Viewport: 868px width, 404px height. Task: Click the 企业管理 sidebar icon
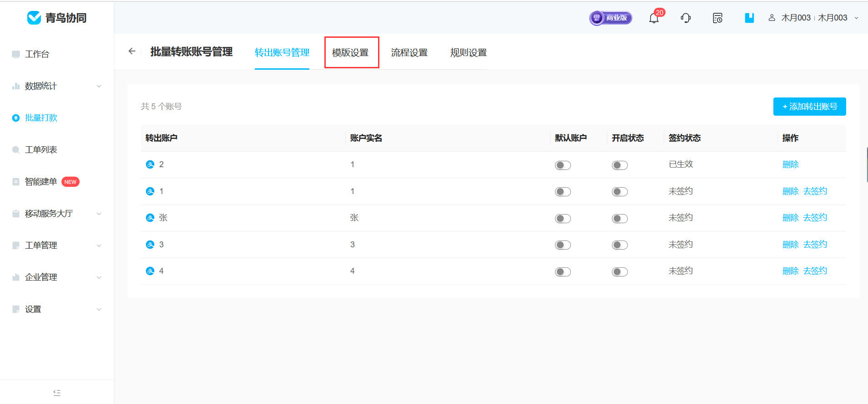(x=16, y=277)
